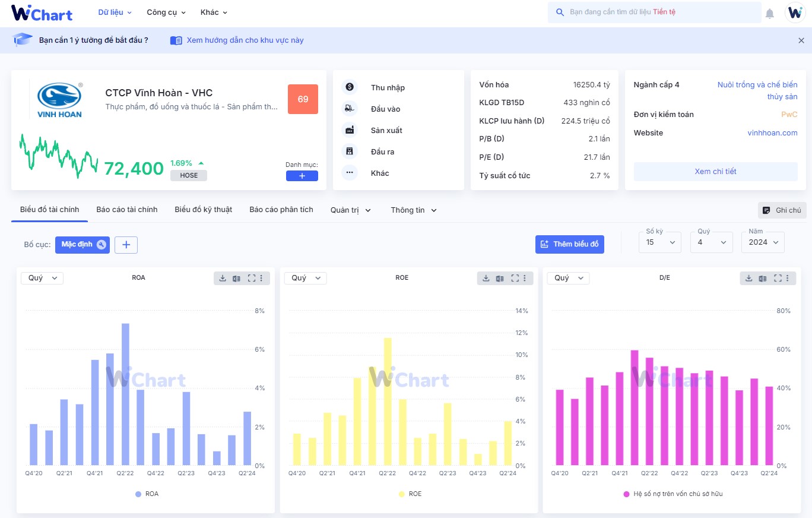Click the Vinh Hoan company logo

[x=59, y=99]
